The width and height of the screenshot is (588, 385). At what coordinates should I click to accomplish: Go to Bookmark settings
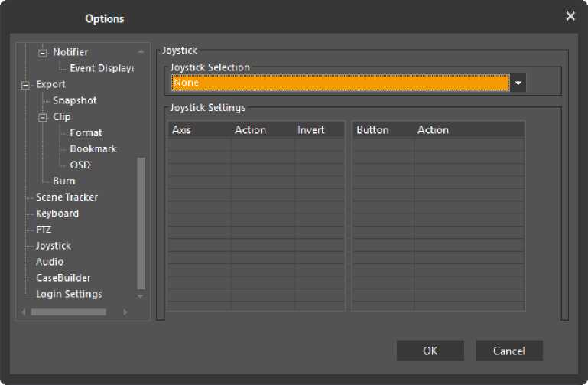(93, 148)
